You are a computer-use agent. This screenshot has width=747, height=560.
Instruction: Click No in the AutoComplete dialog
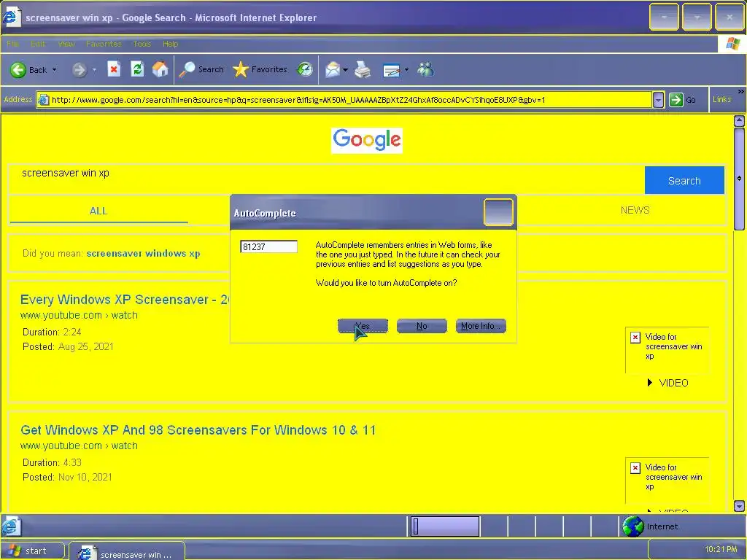(x=422, y=326)
